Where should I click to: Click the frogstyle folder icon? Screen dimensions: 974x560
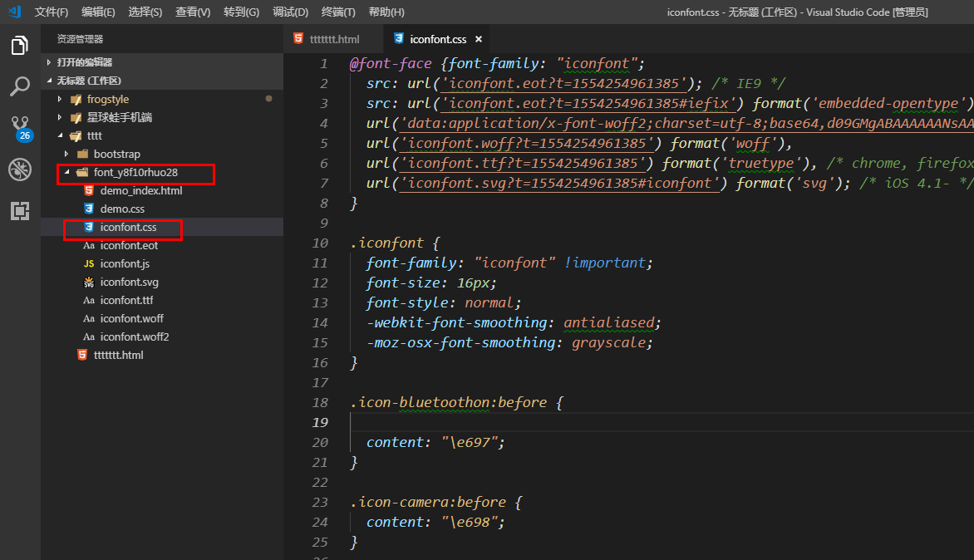[76, 100]
